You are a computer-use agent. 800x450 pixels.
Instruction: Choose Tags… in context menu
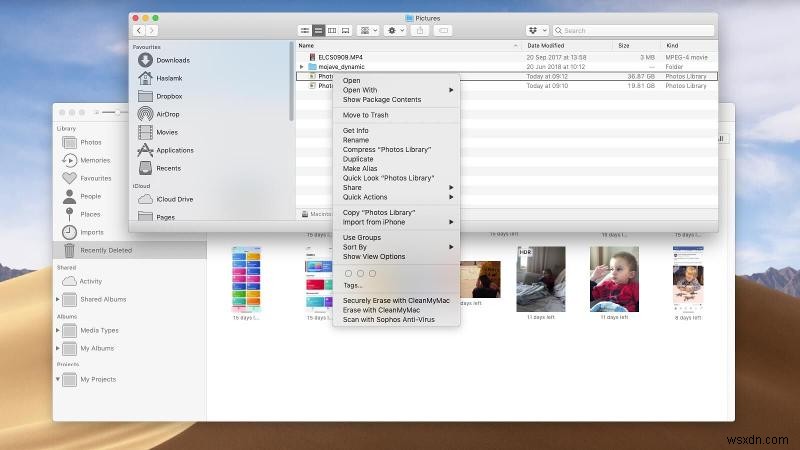(x=396, y=285)
